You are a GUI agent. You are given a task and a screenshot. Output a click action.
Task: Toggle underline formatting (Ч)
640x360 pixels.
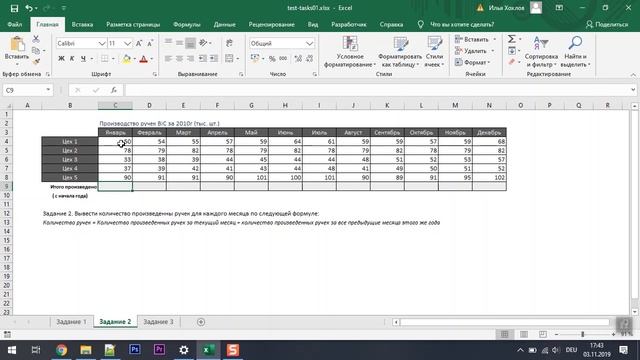(83, 59)
